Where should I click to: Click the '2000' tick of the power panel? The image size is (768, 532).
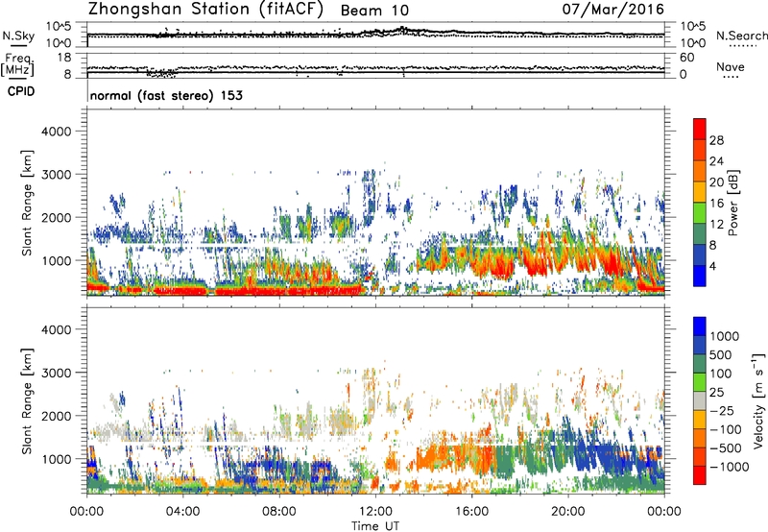point(56,217)
